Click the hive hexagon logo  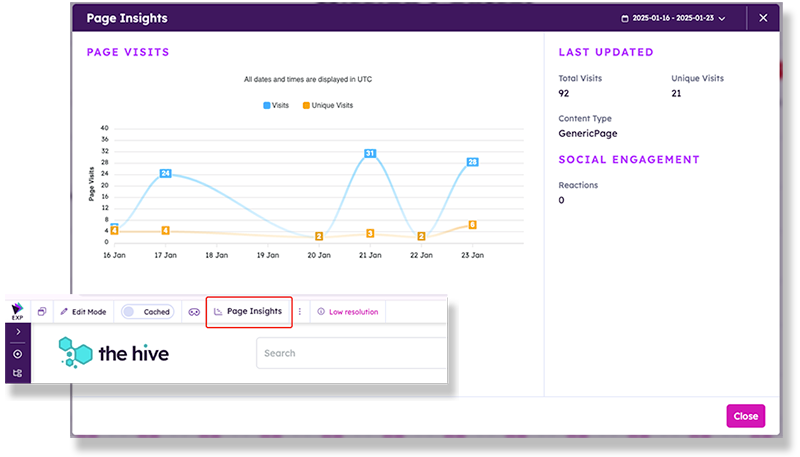[x=75, y=352]
